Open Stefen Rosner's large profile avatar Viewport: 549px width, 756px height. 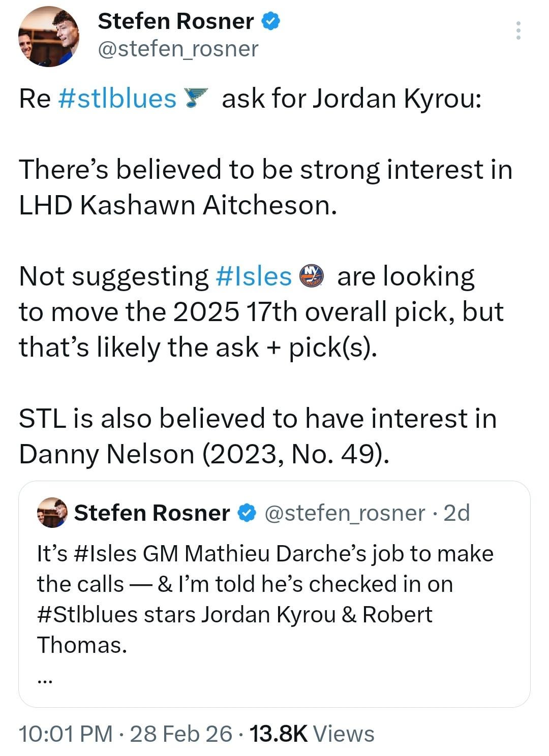(x=48, y=37)
